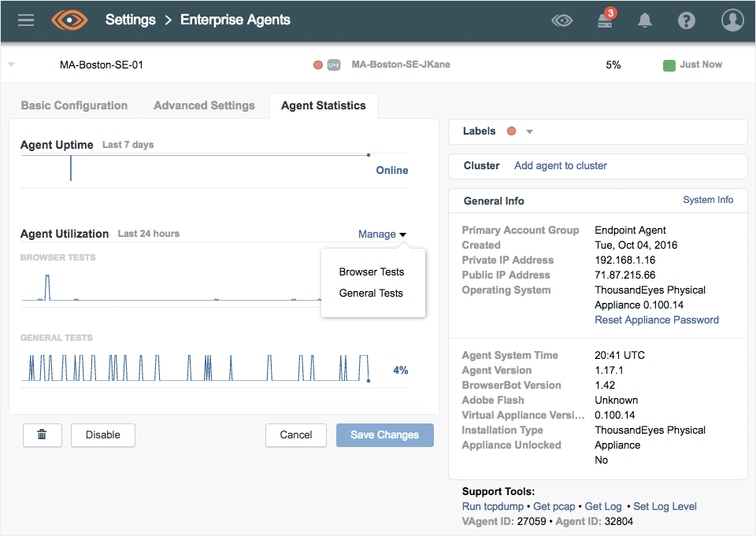The image size is (756, 536).
Task: Switch to Basic Configuration tab
Action: (x=74, y=105)
